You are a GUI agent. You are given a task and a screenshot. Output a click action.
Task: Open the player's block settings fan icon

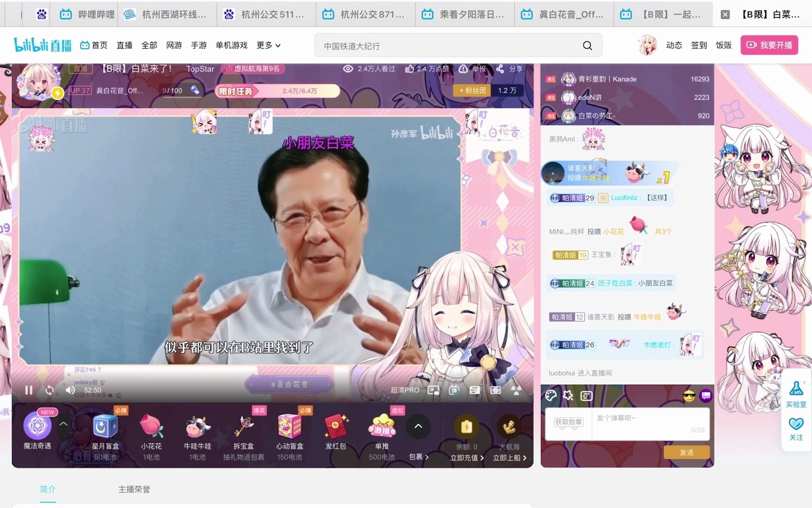(x=516, y=390)
